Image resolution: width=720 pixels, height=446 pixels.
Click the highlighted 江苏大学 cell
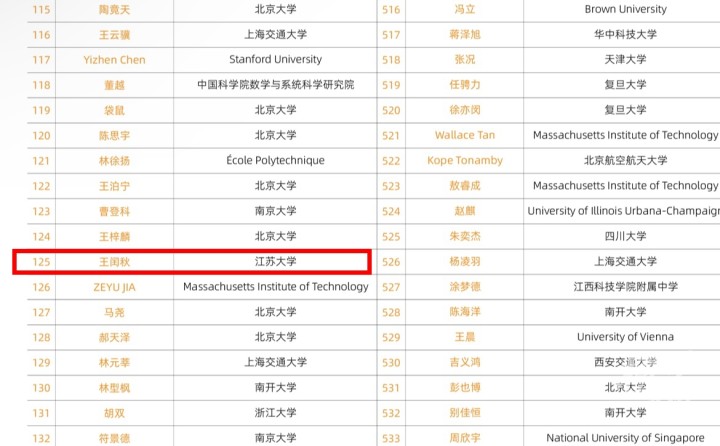pos(275,262)
